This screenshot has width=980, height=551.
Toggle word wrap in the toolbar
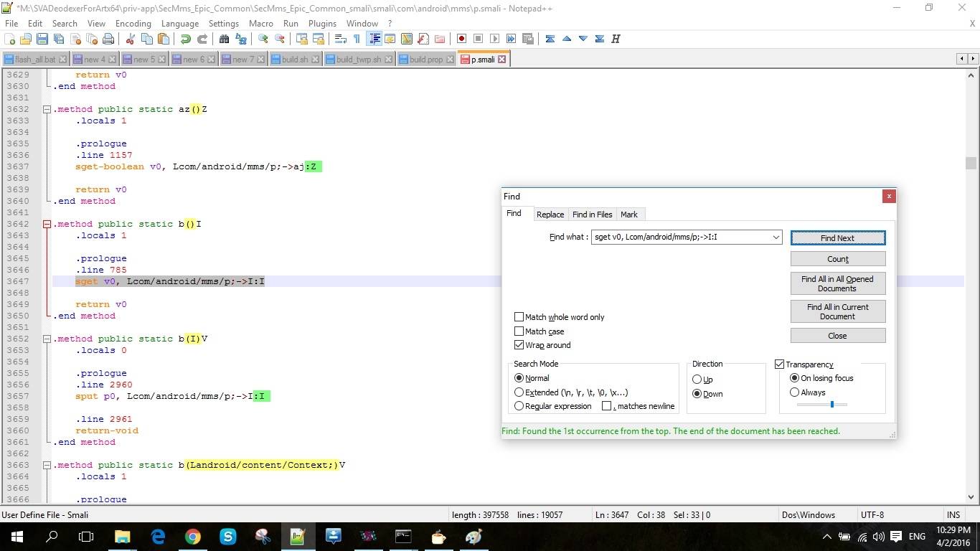(341, 39)
